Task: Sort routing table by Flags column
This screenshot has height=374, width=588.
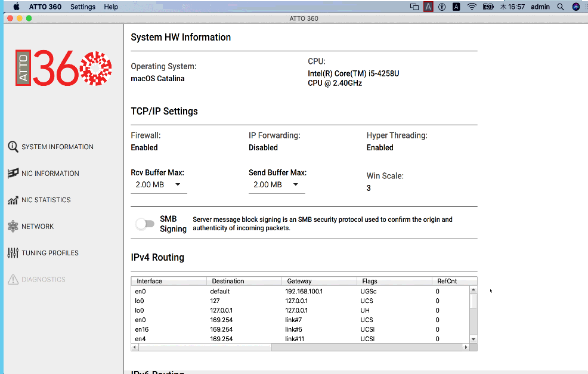Action: [394, 281]
